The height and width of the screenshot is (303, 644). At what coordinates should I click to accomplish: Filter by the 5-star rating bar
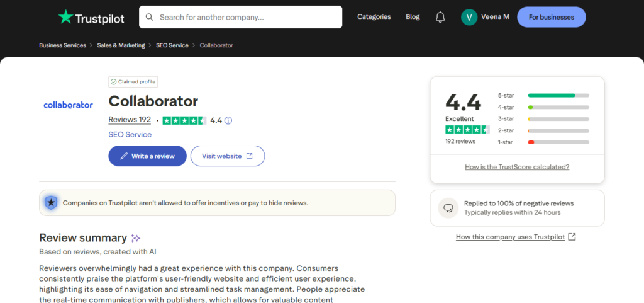point(558,95)
